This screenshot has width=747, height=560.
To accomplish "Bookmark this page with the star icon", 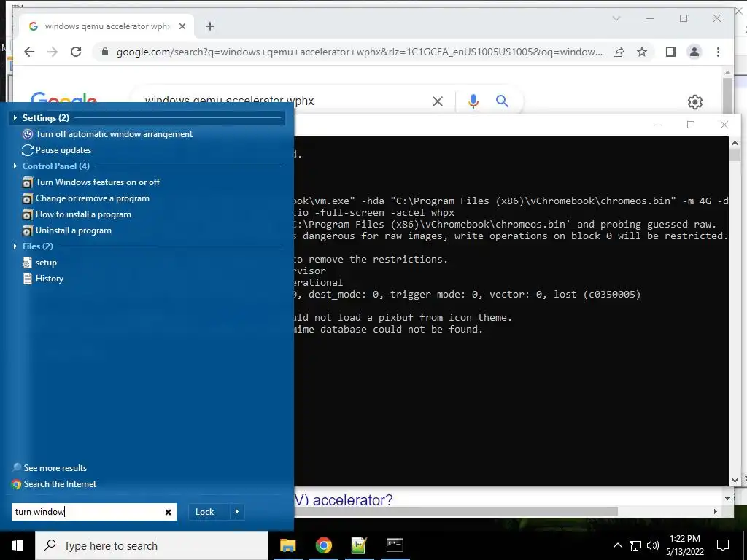I will [x=642, y=52].
